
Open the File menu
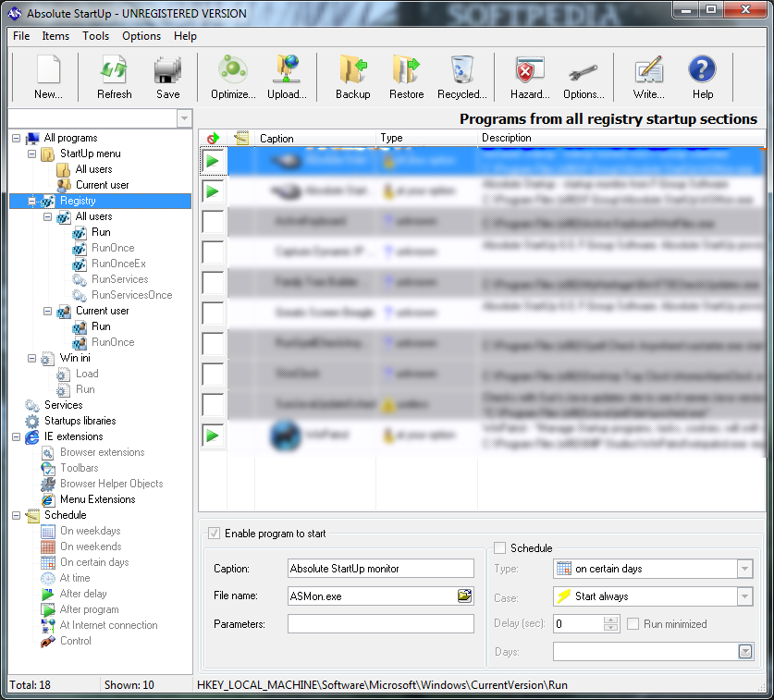21,36
